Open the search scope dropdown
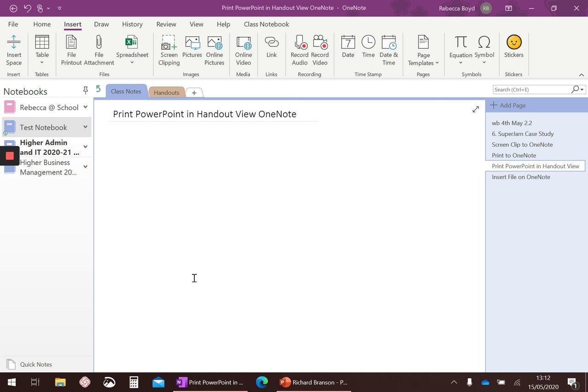Viewport: 588px width, 392px height. 582,90
